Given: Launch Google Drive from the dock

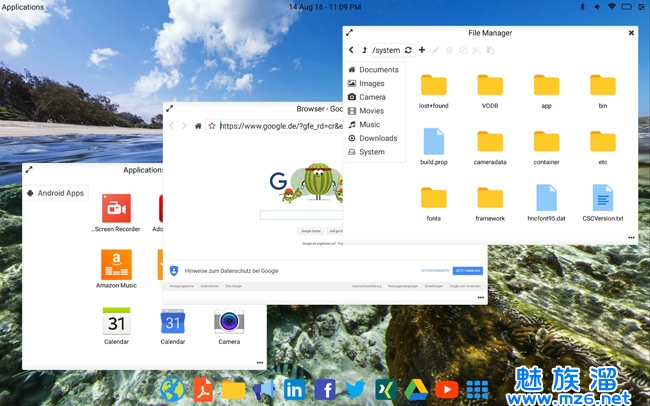Looking at the screenshot, I should [x=416, y=390].
